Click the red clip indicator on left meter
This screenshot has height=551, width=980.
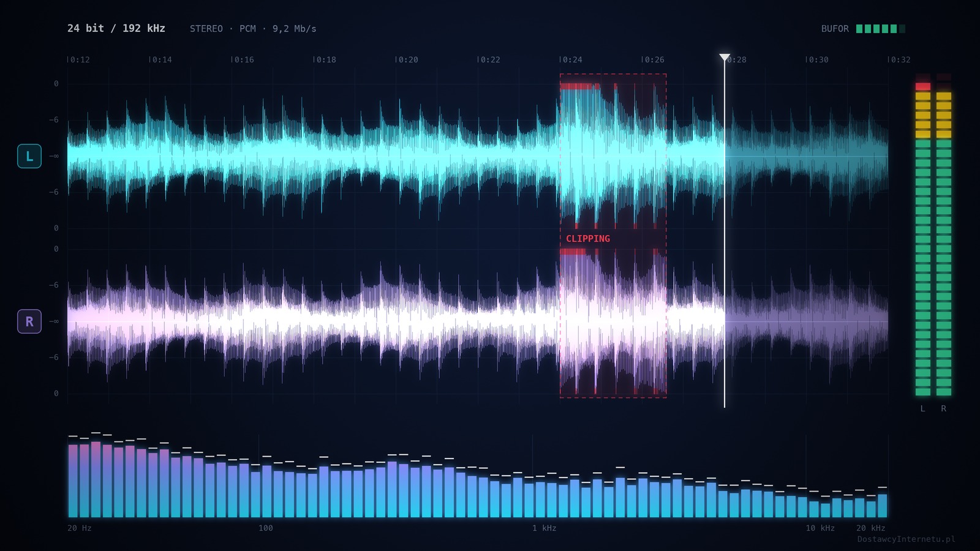[923, 86]
